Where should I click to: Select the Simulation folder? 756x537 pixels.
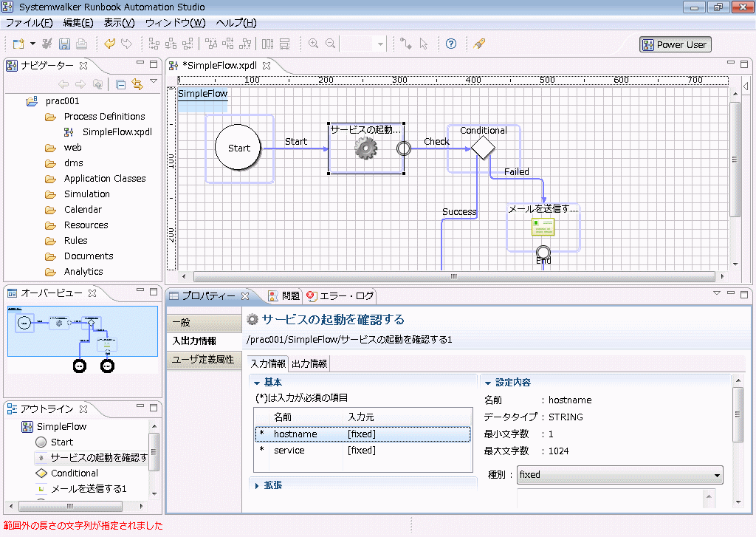tap(87, 194)
